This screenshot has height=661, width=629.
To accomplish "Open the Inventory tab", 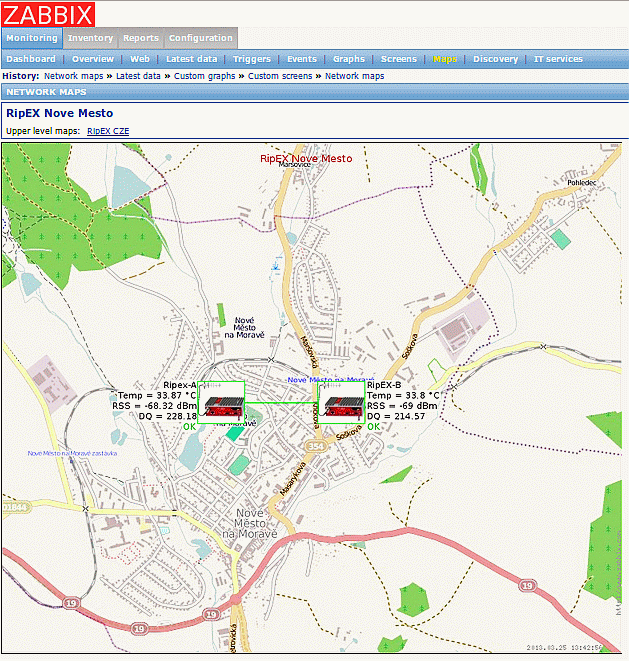I will [x=91, y=38].
